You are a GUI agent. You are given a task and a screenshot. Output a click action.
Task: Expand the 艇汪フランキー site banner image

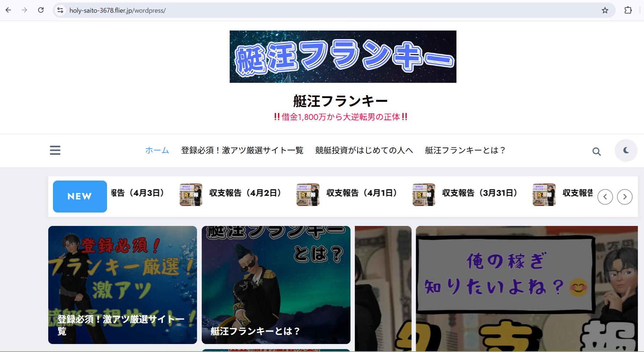click(x=343, y=57)
